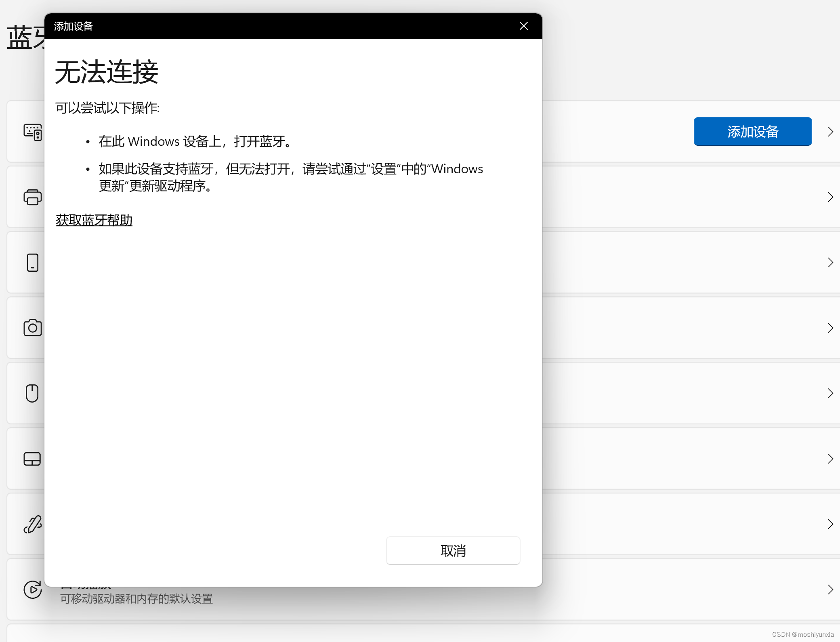The height and width of the screenshot is (642, 840).
Task: Click the pen and ink icon
Action: 32,524
